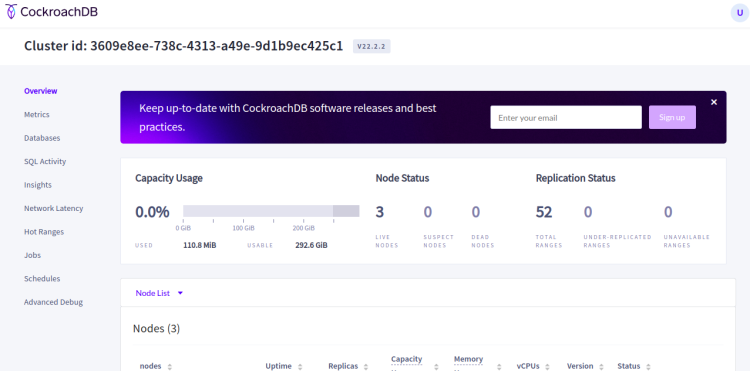Click the 0.0% capacity usage value
This screenshot has width=750, height=371.
point(152,212)
